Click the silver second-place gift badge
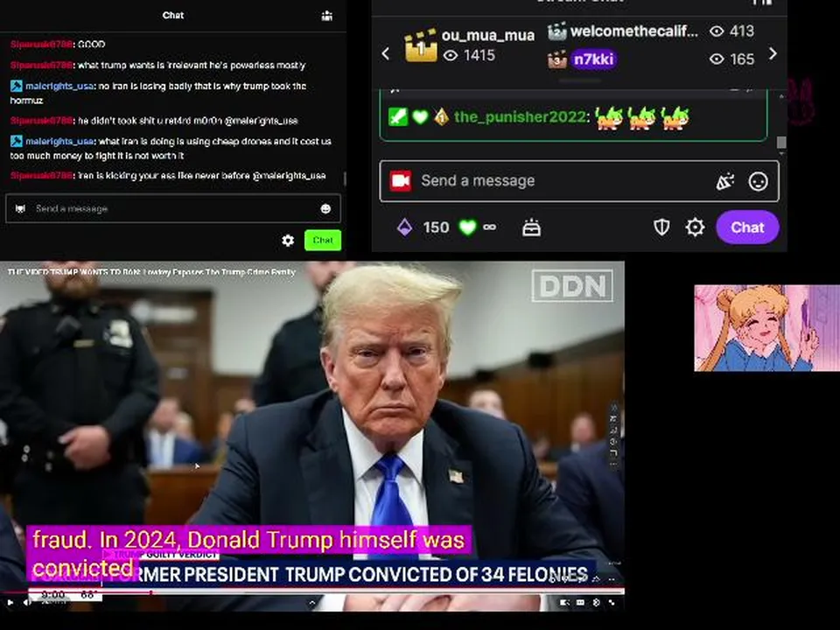The height and width of the screenshot is (630, 840). [556, 31]
